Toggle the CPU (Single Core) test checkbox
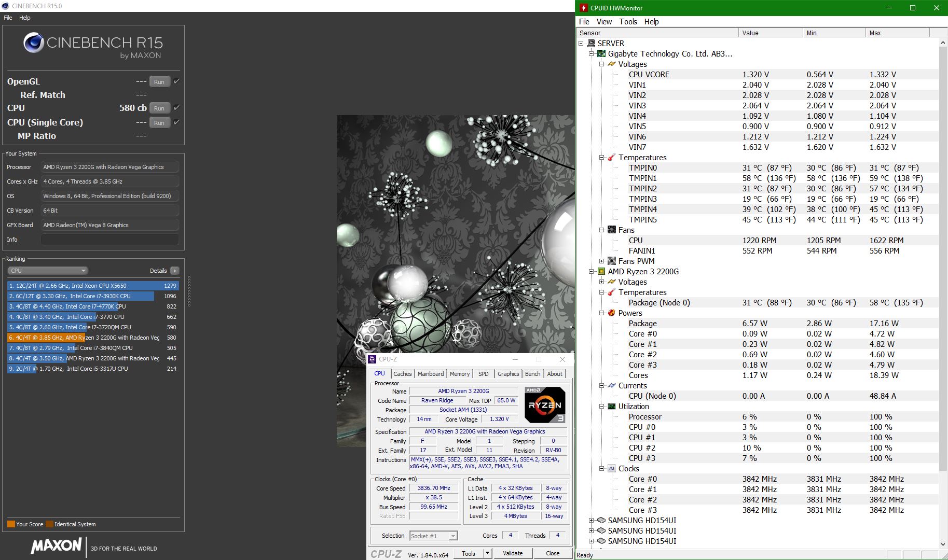 click(176, 122)
